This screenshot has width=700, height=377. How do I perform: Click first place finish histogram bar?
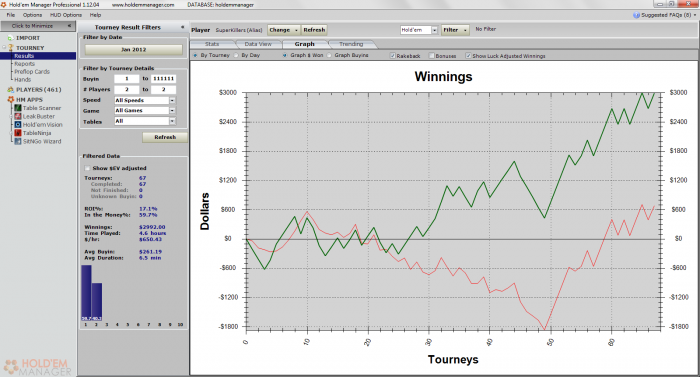(x=86, y=293)
